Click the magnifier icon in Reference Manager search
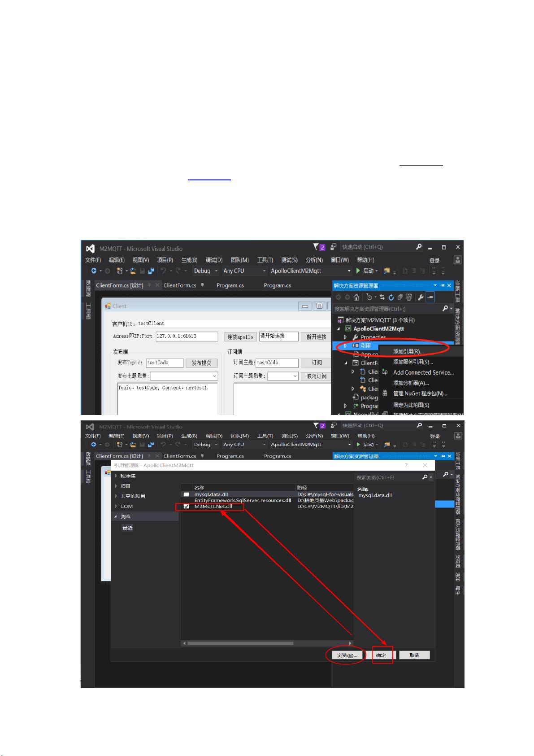The image size is (534, 756). [425, 477]
